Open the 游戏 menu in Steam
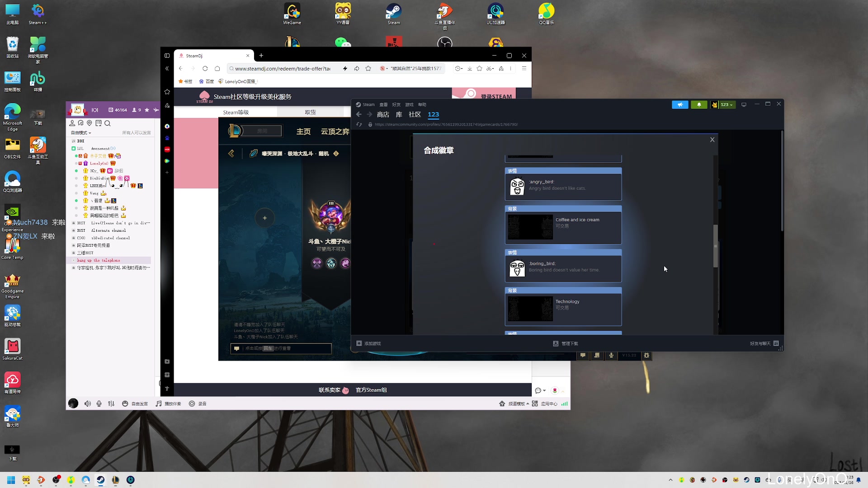 (409, 104)
